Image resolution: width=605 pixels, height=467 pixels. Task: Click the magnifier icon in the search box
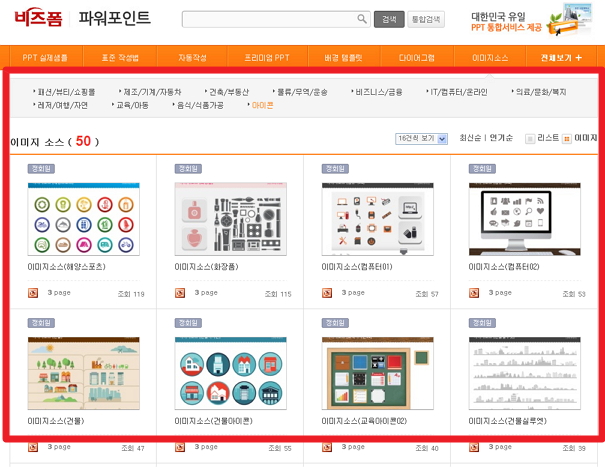(362, 19)
